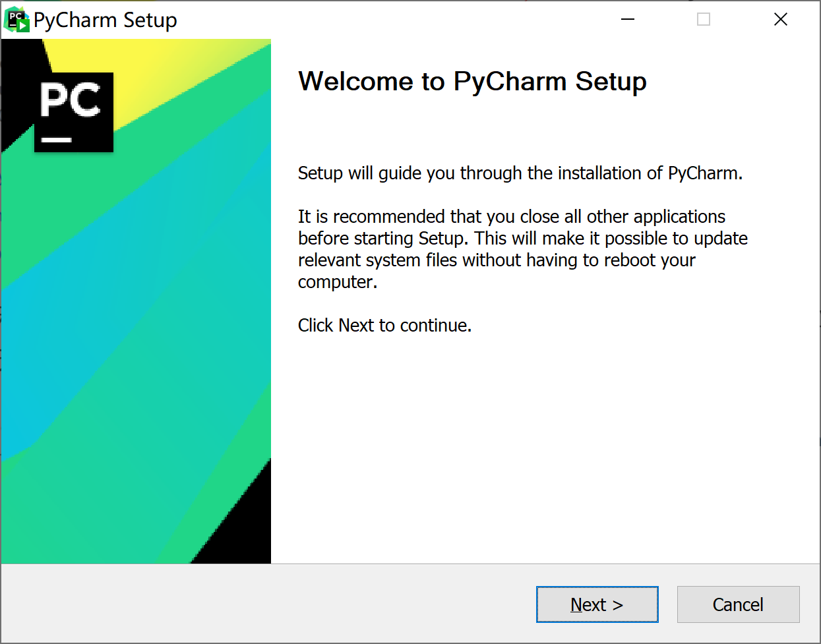Screen dimensions: 821x644
Task: Click the black triangle at the banner bottom
Action: [x=244, y=527]
